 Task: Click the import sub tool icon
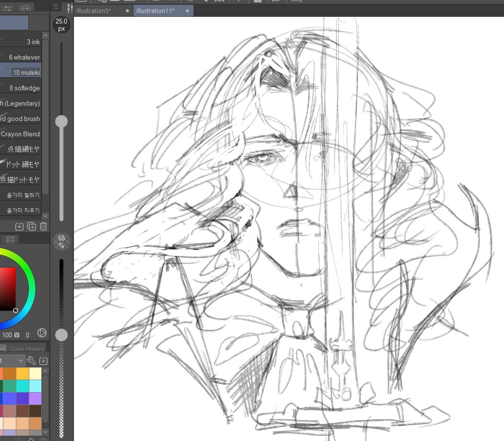20,226
